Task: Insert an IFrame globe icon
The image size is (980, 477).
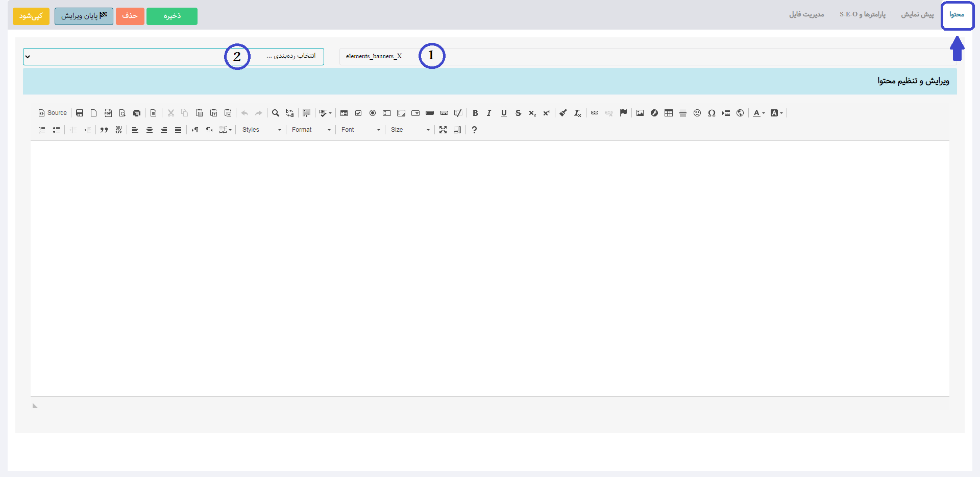Action: click(740, 113)
